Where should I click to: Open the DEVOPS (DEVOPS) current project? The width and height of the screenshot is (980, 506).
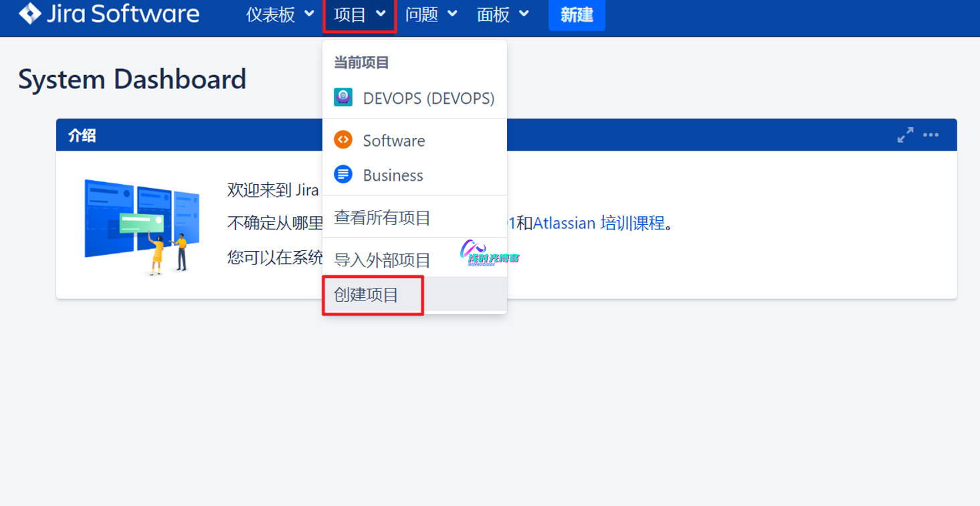click(428, 98)
